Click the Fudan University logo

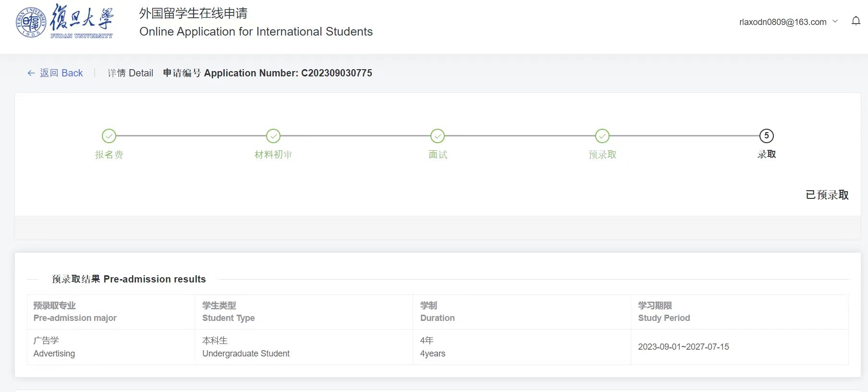coord(64,22)
